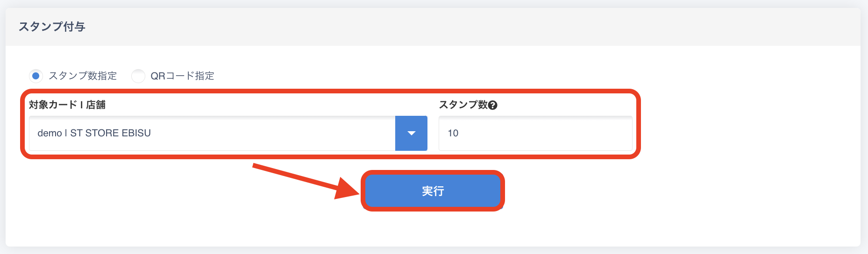Screen dimensions: 868x254
Task: Click the demo | ST STORE EBISU selection text
Action: 94,134
